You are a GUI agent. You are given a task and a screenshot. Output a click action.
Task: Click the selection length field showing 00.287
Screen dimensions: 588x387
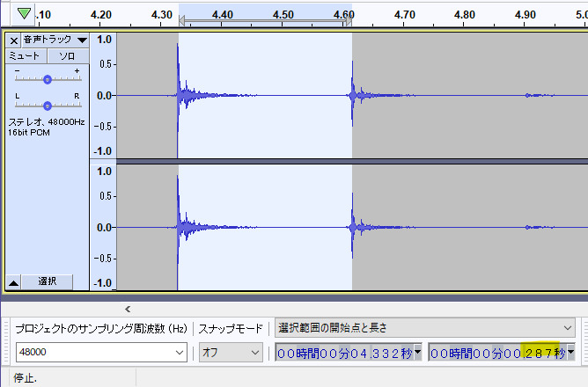[x=496, y=353]
